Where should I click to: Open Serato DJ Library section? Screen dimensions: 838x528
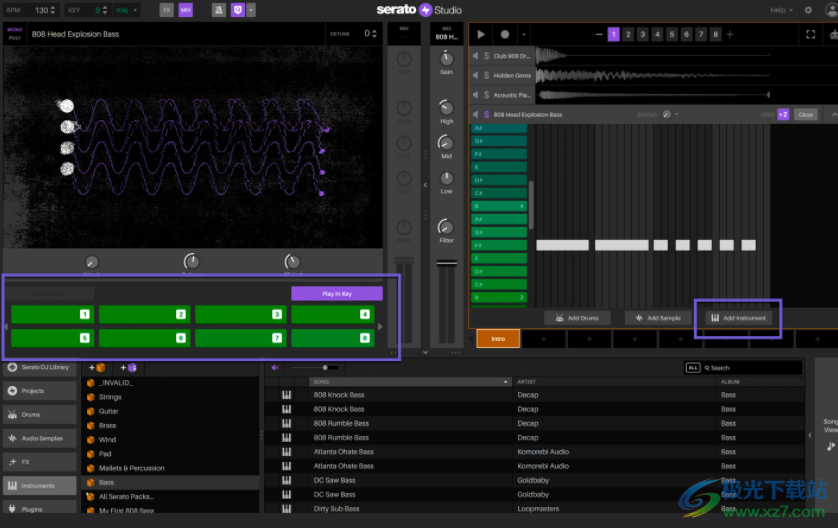(40, 367)
